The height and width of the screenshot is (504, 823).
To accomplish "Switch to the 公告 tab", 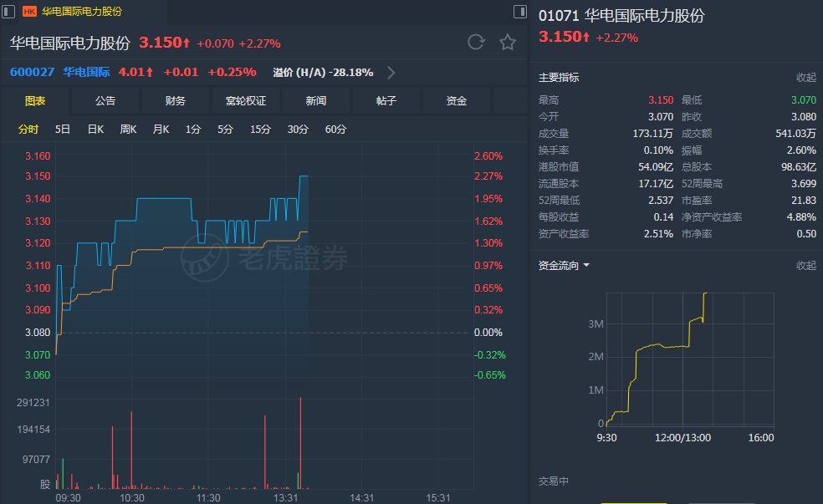I will [x=105, y=100].
